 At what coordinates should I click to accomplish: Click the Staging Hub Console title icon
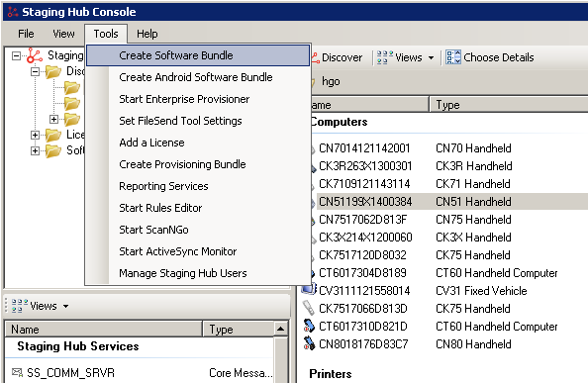pos(13,12)
